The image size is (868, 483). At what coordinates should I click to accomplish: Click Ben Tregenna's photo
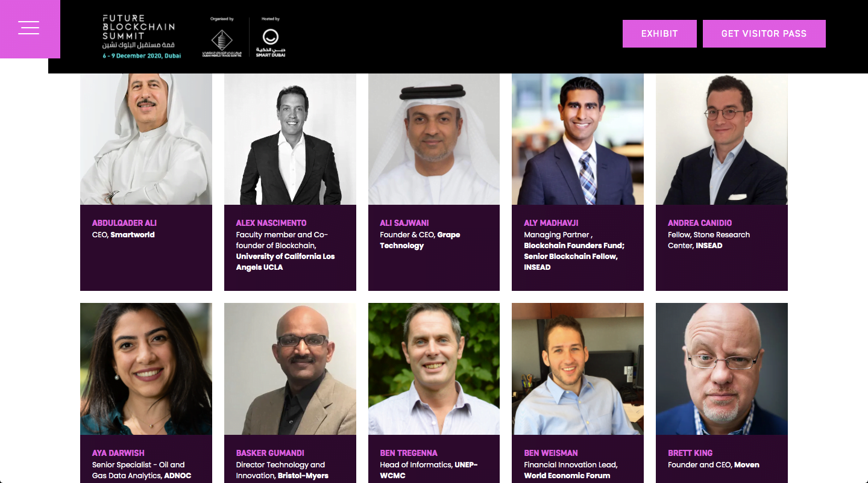tap(434, 369)
